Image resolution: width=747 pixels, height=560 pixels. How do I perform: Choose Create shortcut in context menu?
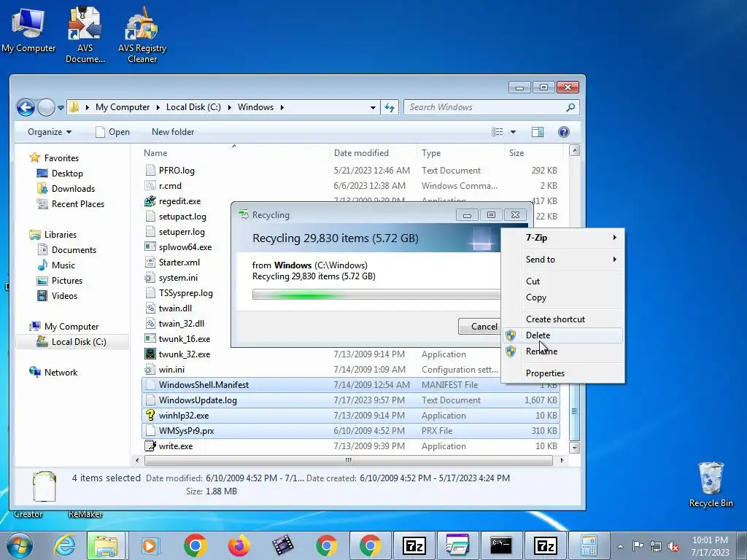click(562, 319)
